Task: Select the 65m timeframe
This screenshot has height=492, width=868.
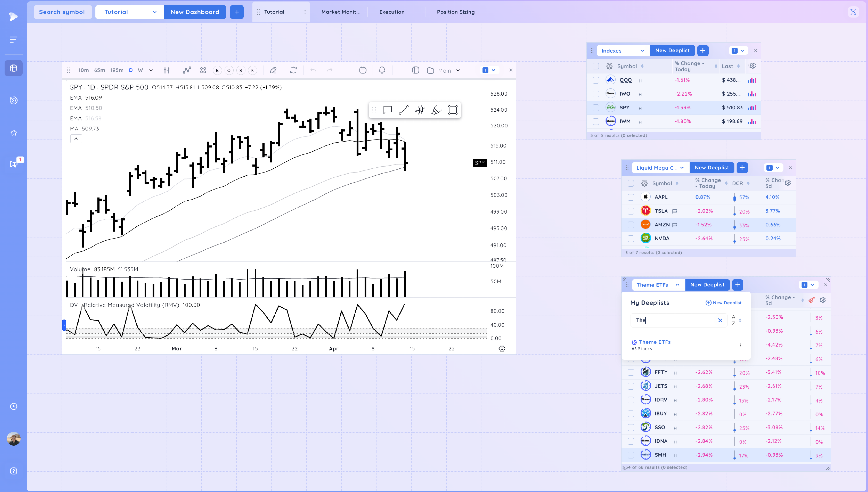Action: (x=99, y=70)
